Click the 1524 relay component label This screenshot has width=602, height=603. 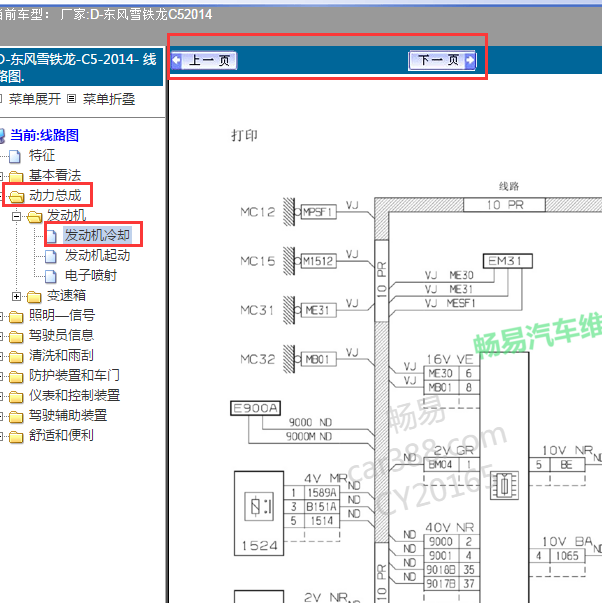click(x=259, y=545)
